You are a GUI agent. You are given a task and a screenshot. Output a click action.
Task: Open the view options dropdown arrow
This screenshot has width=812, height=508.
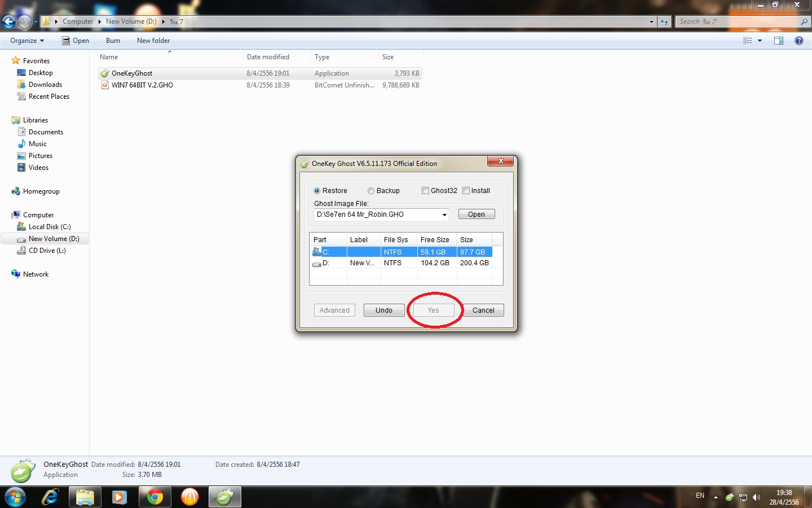point(760,41)
